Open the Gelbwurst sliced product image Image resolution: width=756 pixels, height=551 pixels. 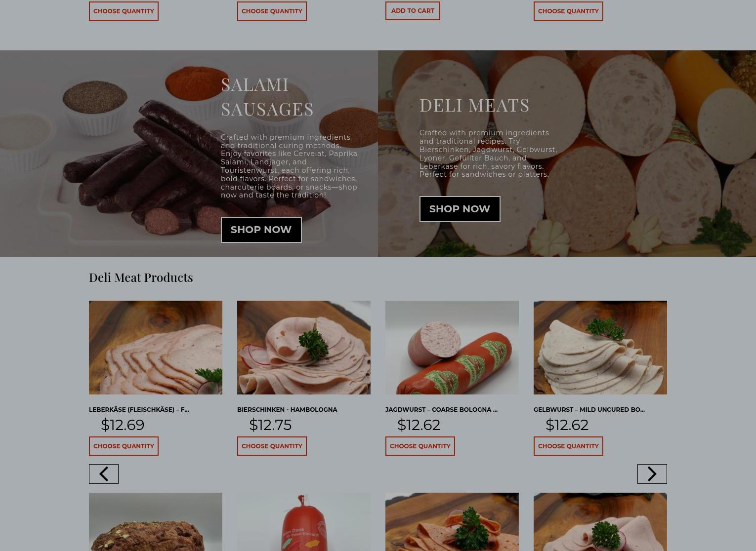click(x=600, y=348)
